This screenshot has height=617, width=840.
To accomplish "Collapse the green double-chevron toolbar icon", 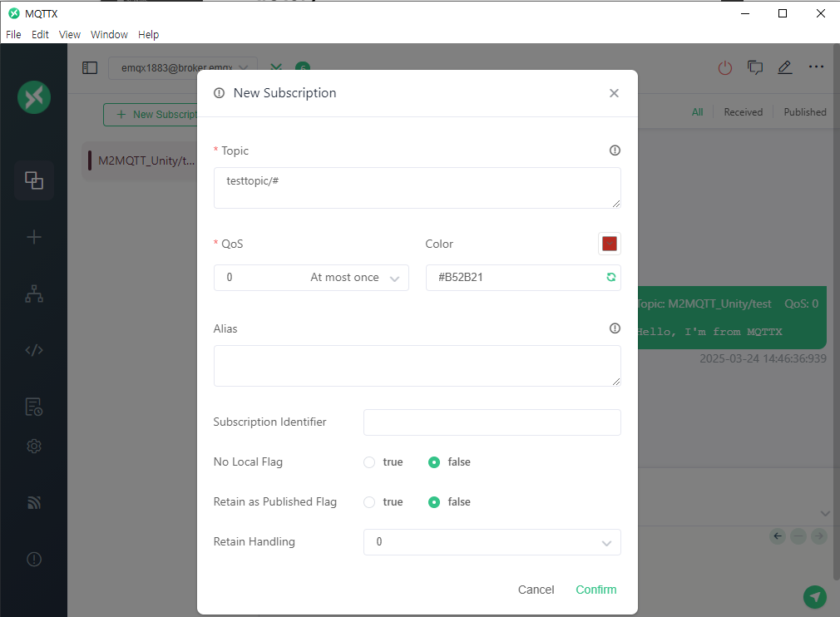I will click(x=276, y=67).
